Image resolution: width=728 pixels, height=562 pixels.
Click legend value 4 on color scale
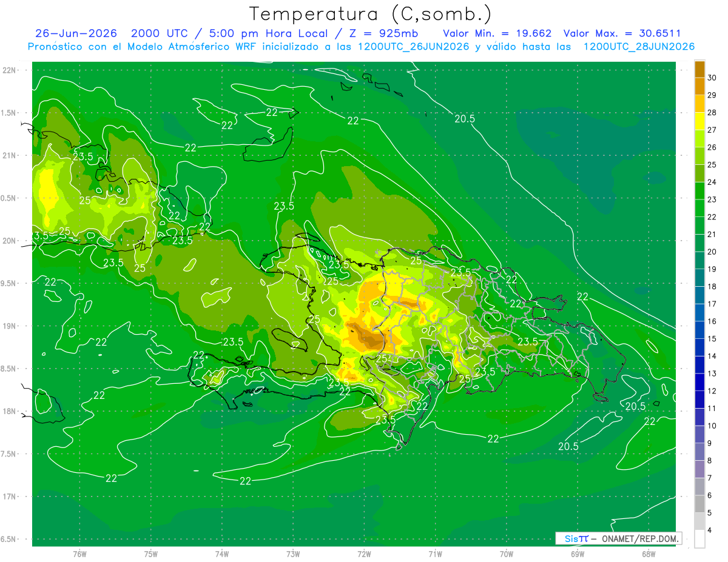point(710,530)
